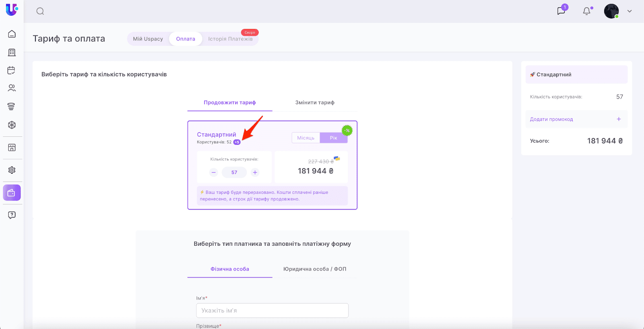644x329 pixels.
Task: Click the Стандартний plan header in the summary panel
Action: [576, 75]
